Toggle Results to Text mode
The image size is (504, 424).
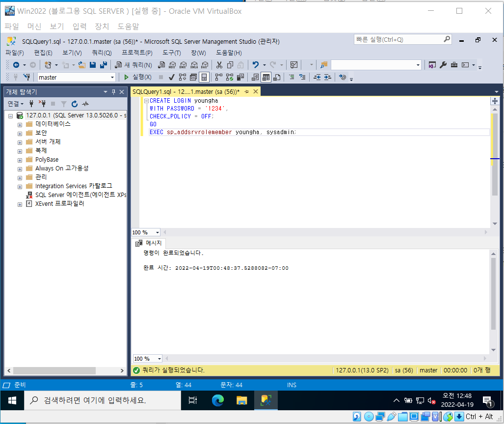pos(255,77)
